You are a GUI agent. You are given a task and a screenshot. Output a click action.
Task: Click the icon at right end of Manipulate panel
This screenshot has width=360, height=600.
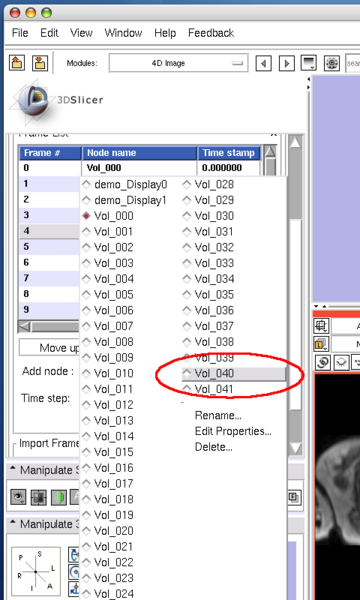click(x=295, y=497)
